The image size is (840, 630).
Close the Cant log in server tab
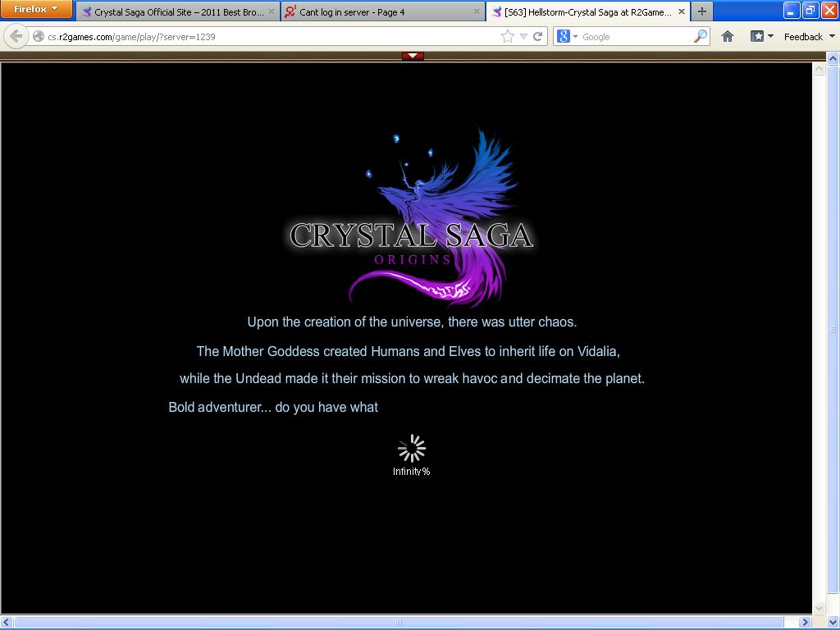477,12
